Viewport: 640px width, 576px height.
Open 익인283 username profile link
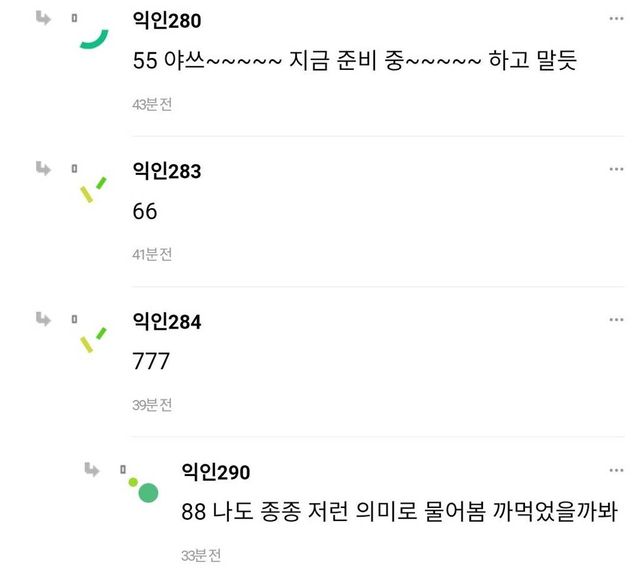166,171
